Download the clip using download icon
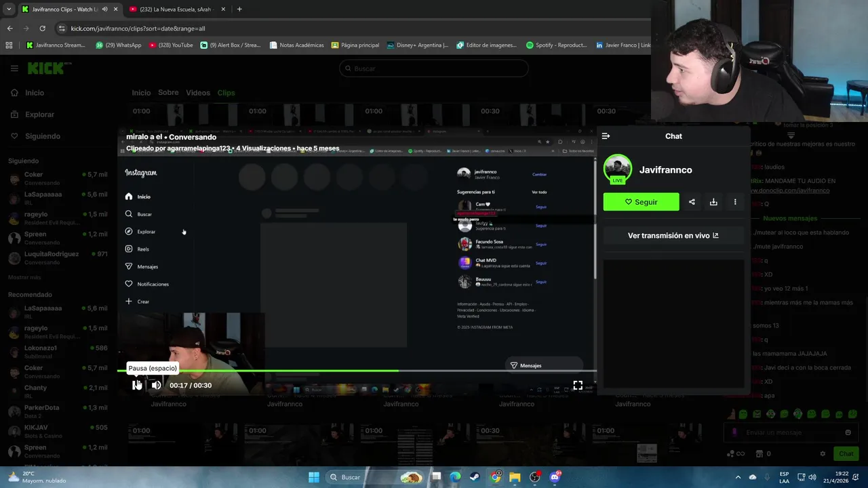This screenshot has width=868, height=488. coord(713,202)
